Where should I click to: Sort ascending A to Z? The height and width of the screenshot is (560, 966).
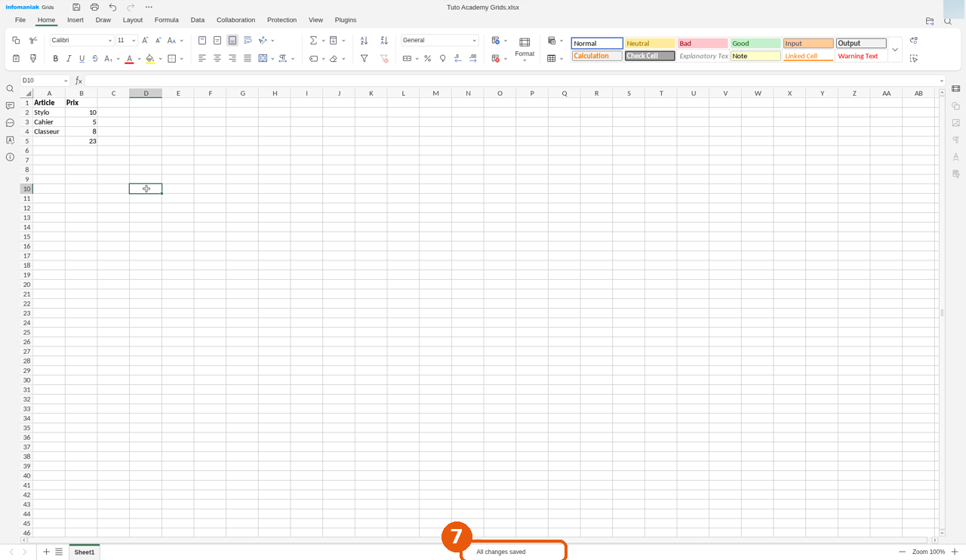tap(365, 40)
